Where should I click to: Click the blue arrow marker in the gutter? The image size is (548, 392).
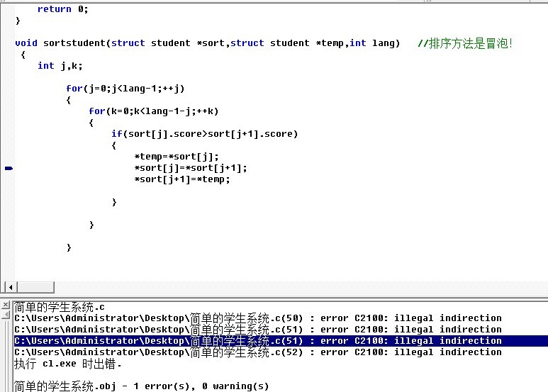[9, 169]
